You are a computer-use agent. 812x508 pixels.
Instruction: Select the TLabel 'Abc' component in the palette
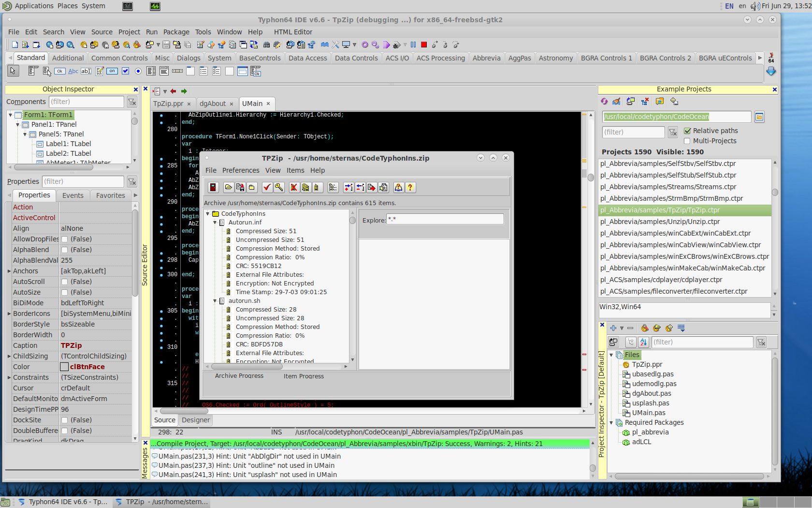pos(73,71)
